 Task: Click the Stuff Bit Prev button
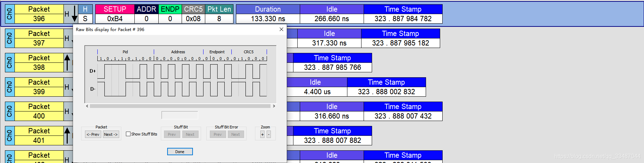point(172,134)
